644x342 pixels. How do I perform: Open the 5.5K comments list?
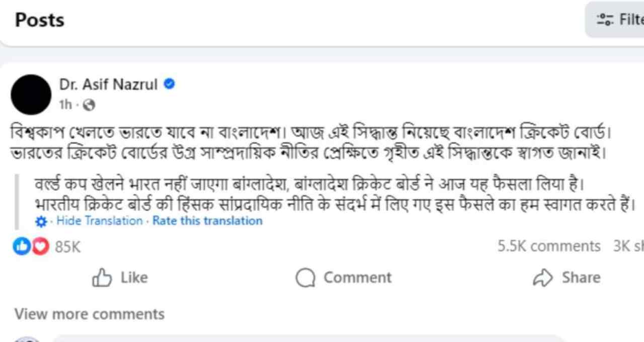(x=549, y=246)
